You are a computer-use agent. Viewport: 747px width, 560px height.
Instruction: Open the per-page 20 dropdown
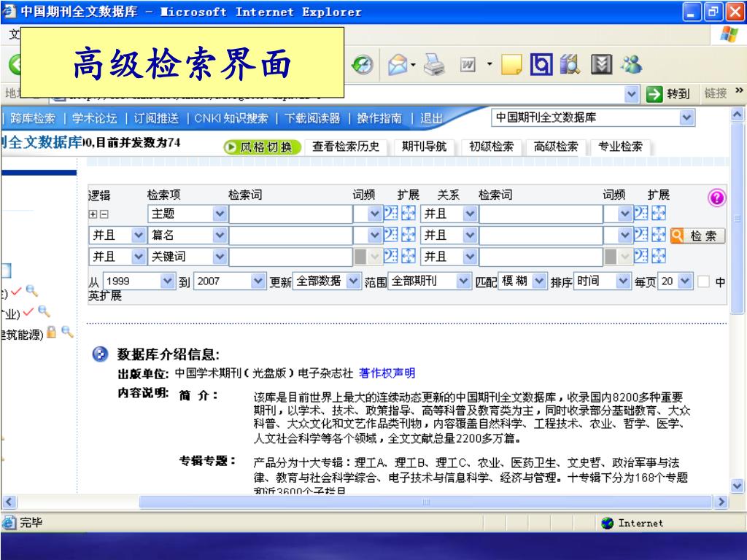(684, 281)
